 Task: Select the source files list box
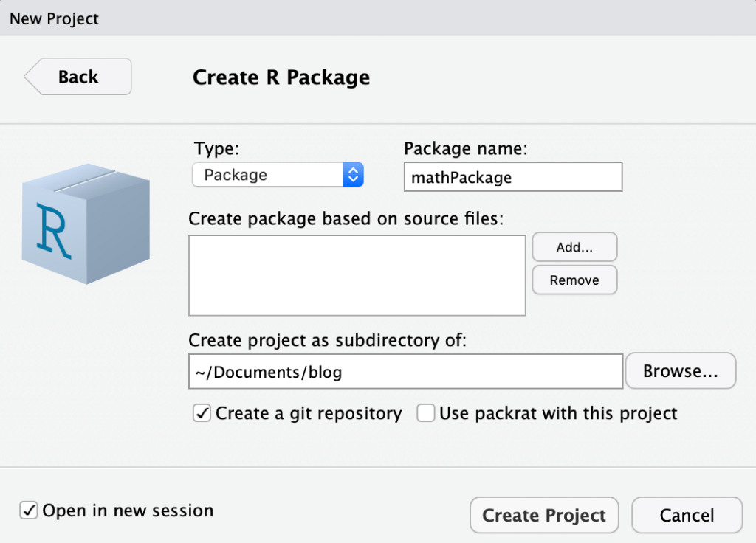point(357,275)
